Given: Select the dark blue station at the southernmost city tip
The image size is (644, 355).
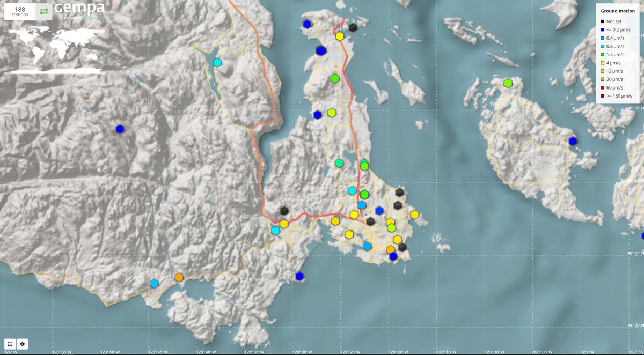Looking at the screenshot, I should click(x=393, y=256).
